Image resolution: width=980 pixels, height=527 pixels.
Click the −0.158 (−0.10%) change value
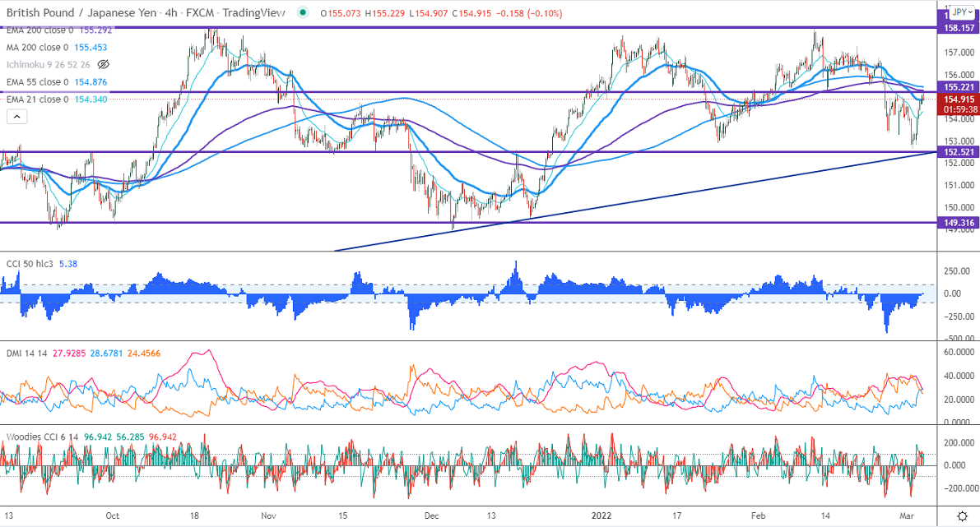pos(529,13)
